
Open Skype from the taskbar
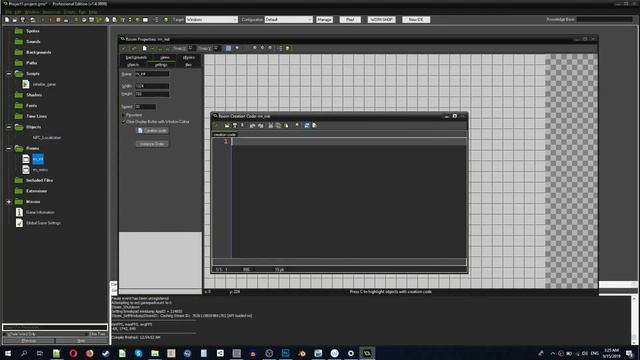click(x=138, y=353)
